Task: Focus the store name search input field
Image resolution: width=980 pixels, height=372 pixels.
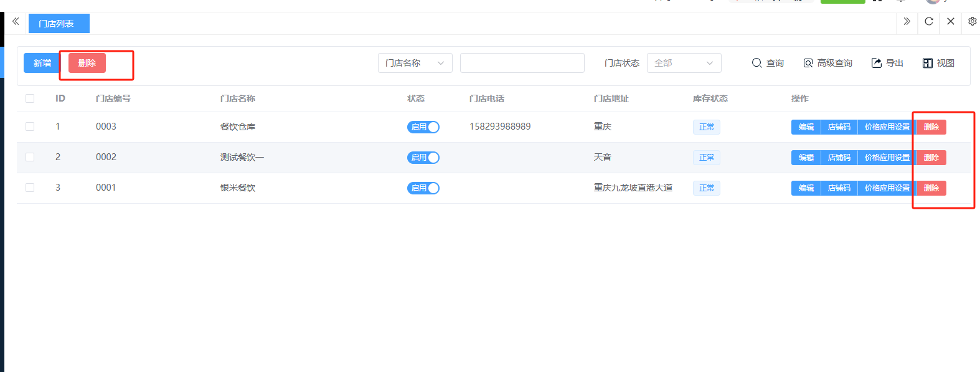Action: [522, 63]
